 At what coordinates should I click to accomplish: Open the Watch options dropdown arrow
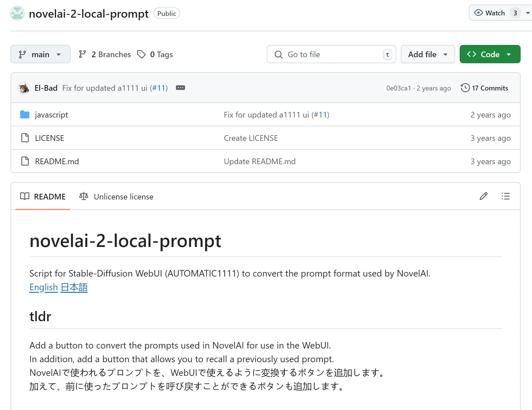[x=527, y=13]
